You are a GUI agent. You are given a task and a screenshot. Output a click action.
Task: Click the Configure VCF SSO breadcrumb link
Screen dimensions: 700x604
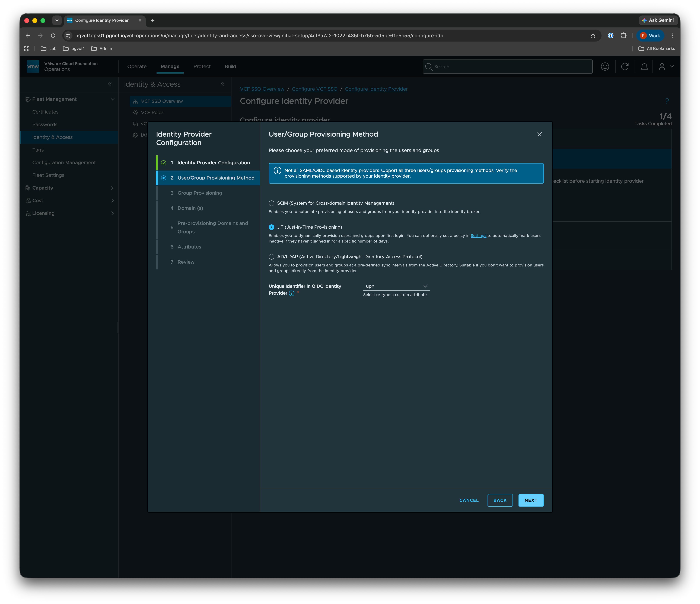point(314,89)
